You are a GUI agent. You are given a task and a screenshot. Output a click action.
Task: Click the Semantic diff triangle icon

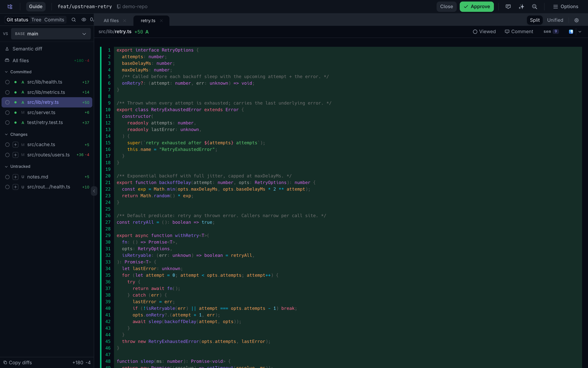click(x=7, y=49)
